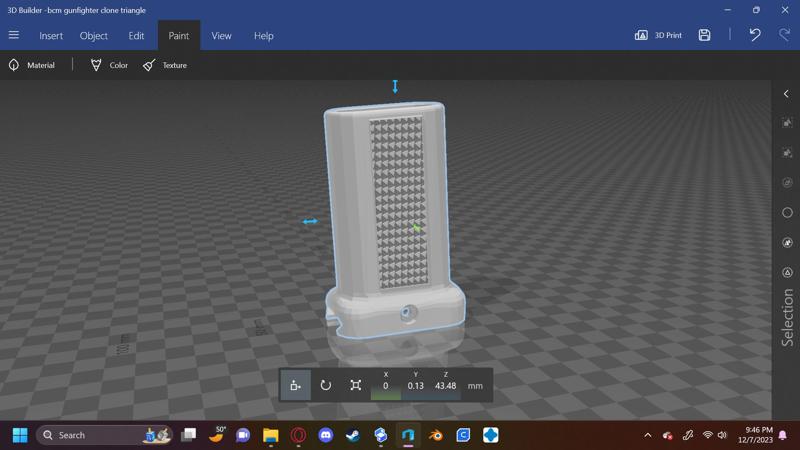The width and height of the screenshot is (800, 450).
Task: Click the X position field showing 0
Action: [386, 386]
